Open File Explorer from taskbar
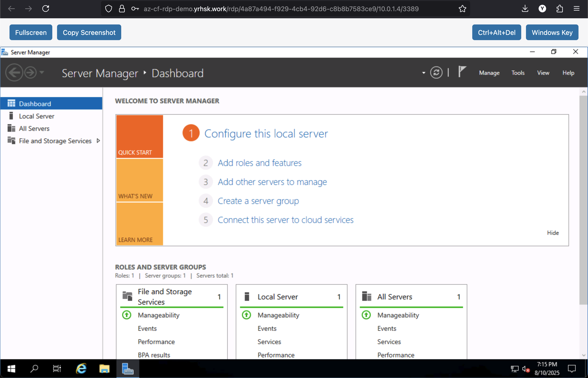Screen dimensions: 588x378 104,369
